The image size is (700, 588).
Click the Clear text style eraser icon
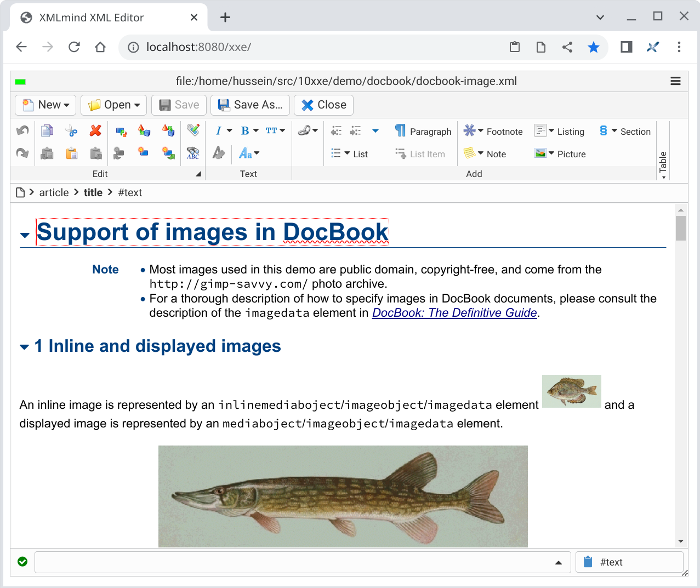219,153
